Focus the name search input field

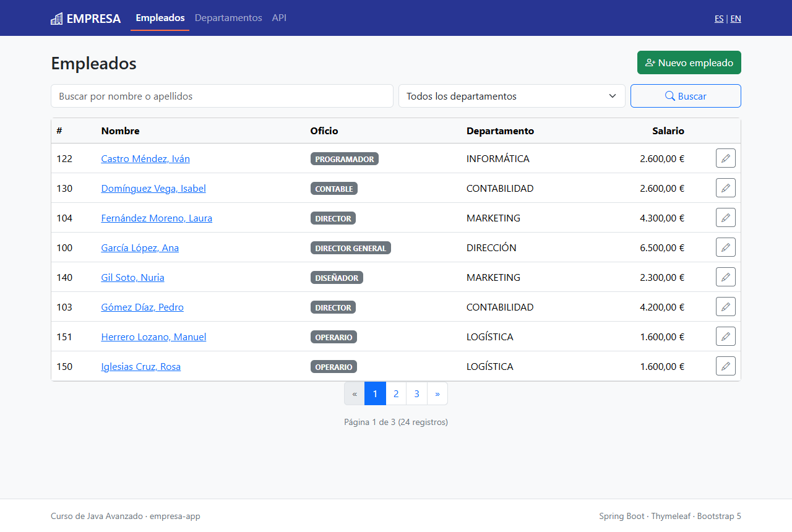tap(222, 96)
